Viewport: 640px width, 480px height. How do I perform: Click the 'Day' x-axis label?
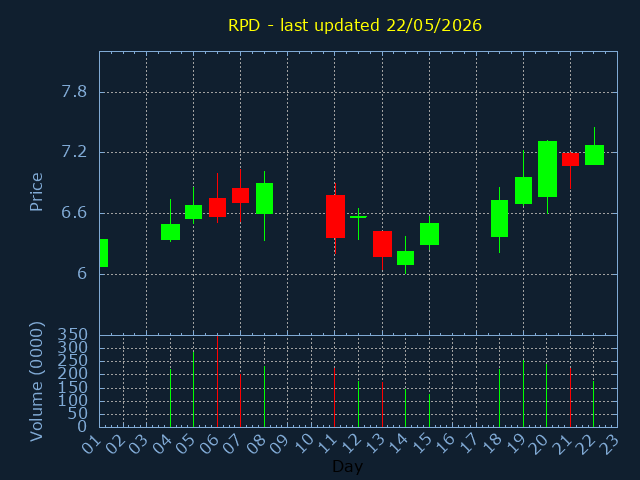tap(347, 466)
